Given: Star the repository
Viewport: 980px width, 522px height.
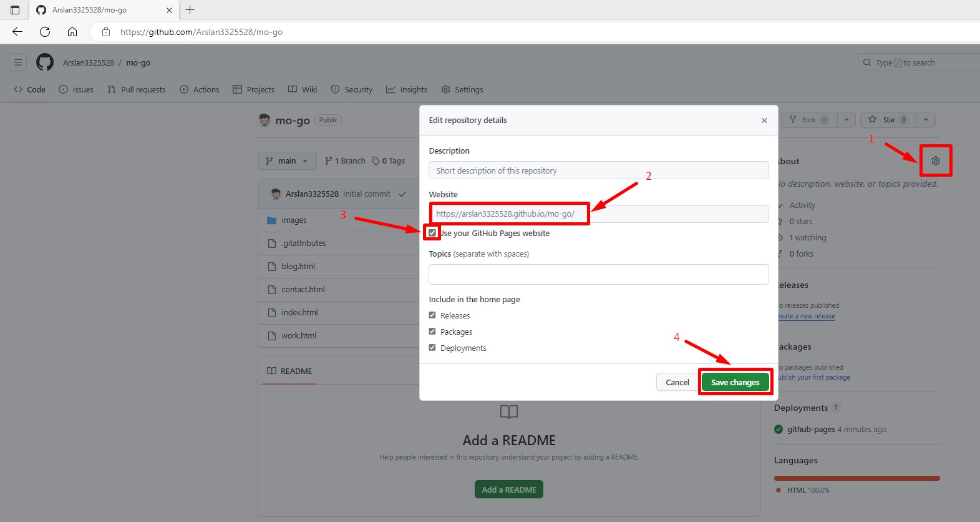Looking at the screenshot, I should (x=889, y=120).
